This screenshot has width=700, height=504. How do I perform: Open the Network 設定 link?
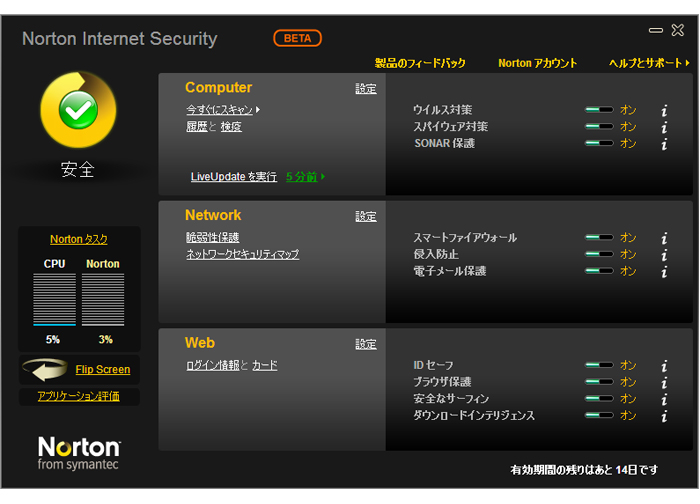(x=366, y=217)
